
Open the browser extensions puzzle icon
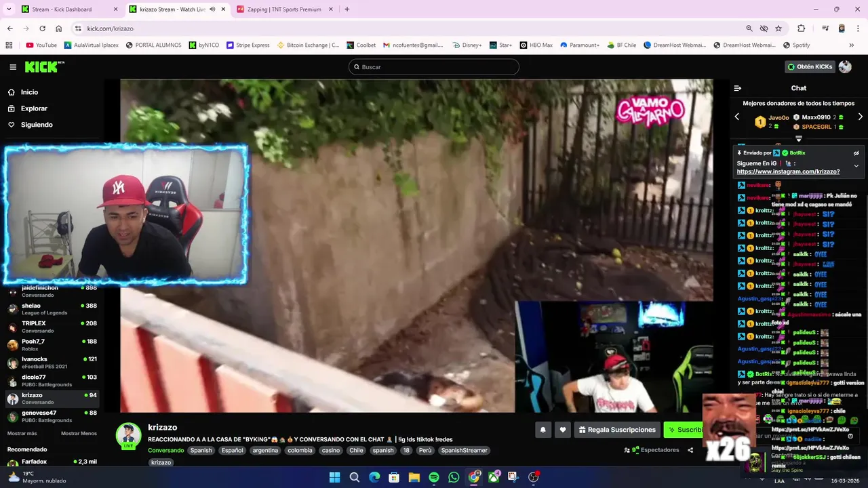tap(801, 28)
